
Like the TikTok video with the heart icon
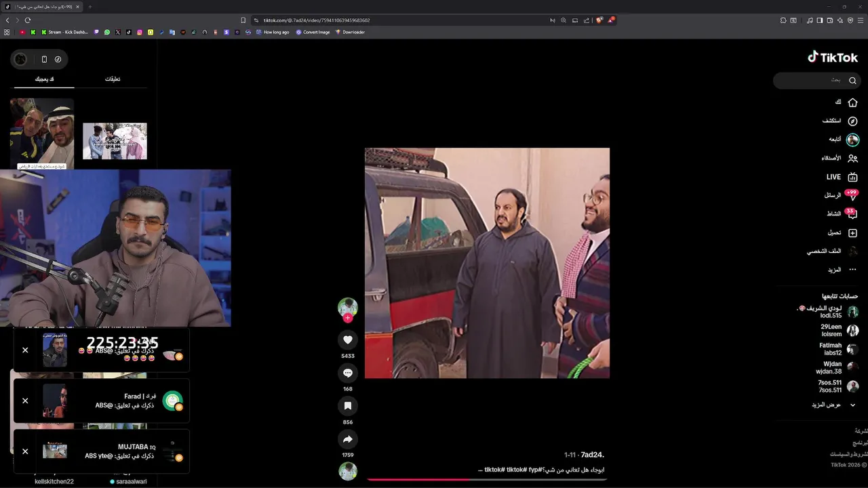tap(348, 340)
